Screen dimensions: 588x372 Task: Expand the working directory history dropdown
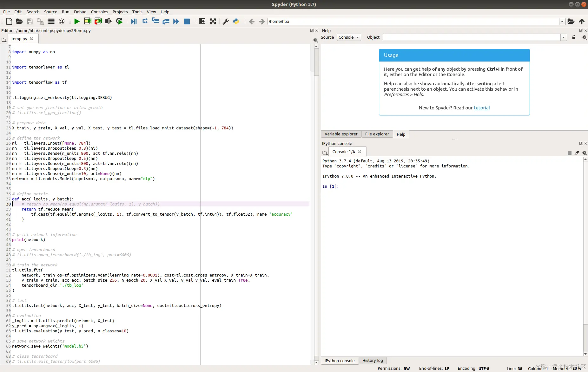[562, 21]
